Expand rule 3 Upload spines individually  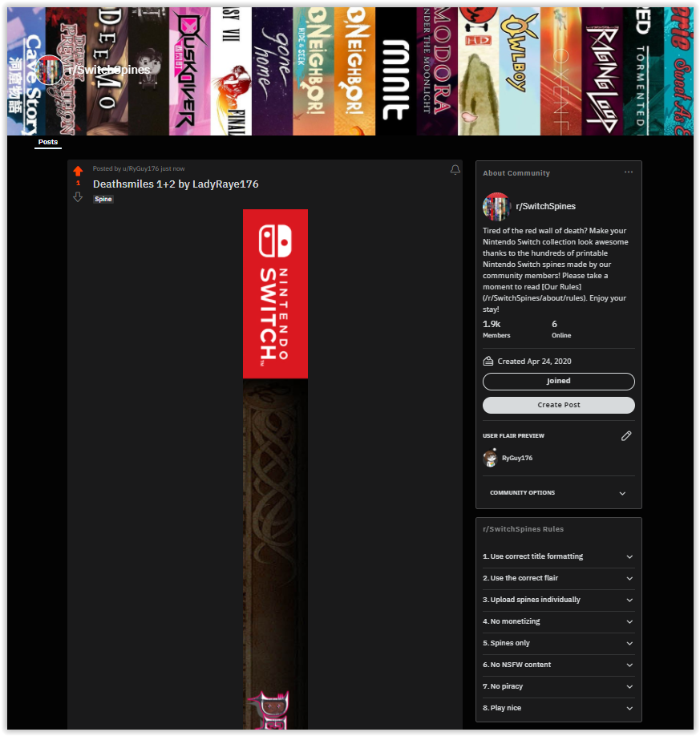tap(559, 600)
